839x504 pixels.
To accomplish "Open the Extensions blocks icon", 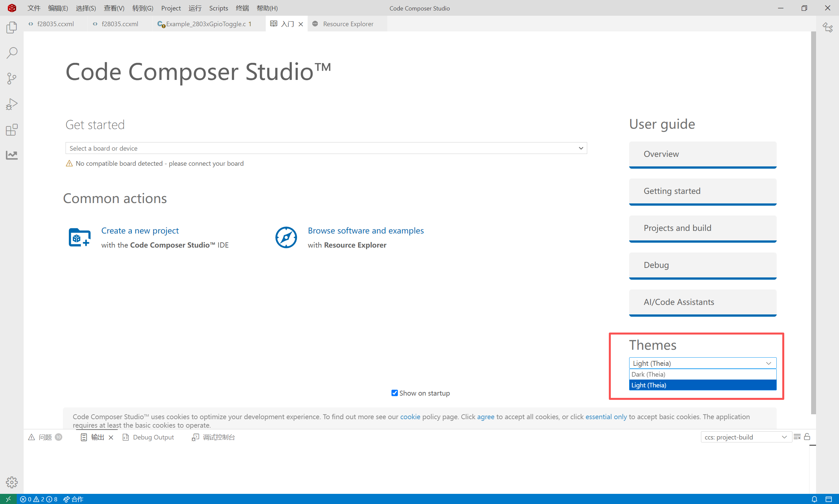I will coord(11,129).
